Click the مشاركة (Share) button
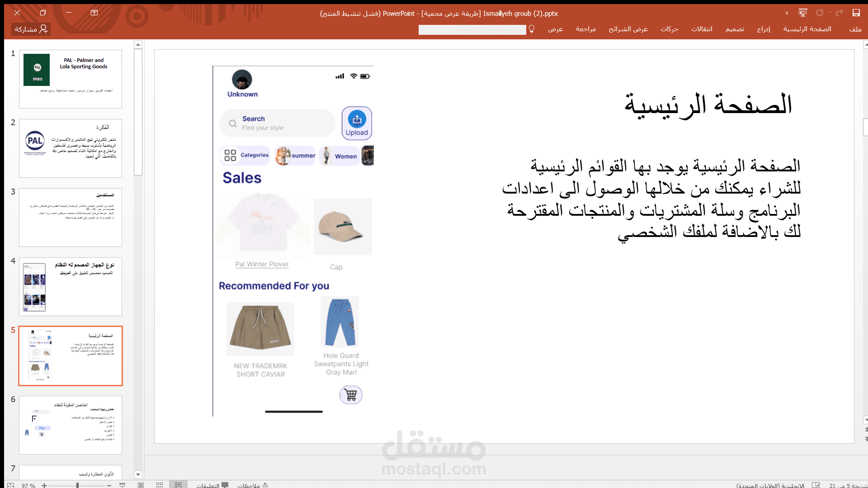Image resolution: width=868 pixels, height=488 pixels. coord(31,29)
